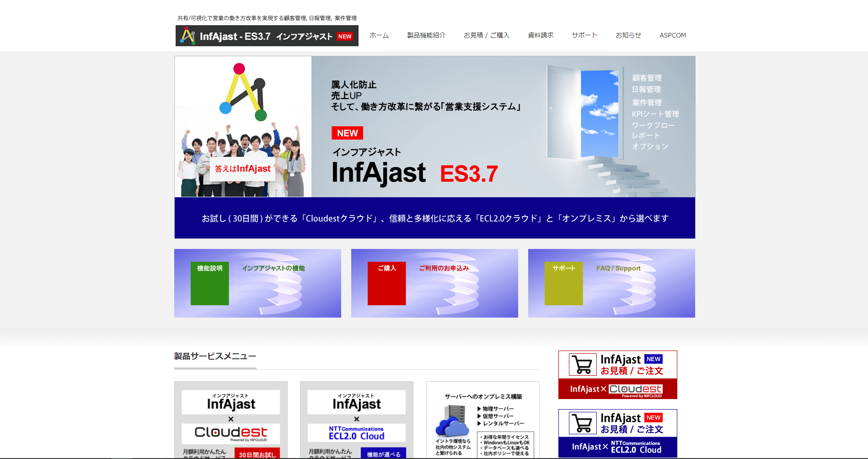Open お見積 / ご注文 in the Cloudest banner

(632, 371)
